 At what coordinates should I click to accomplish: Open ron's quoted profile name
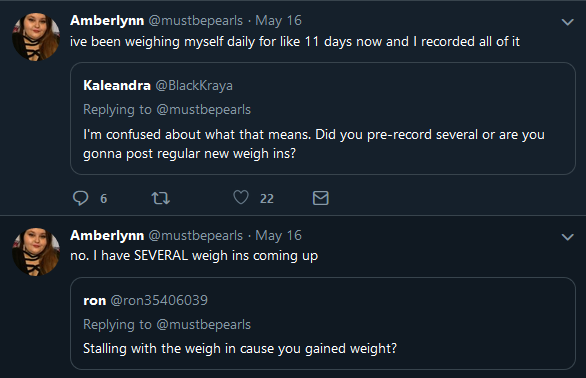[x=95, y=301]
